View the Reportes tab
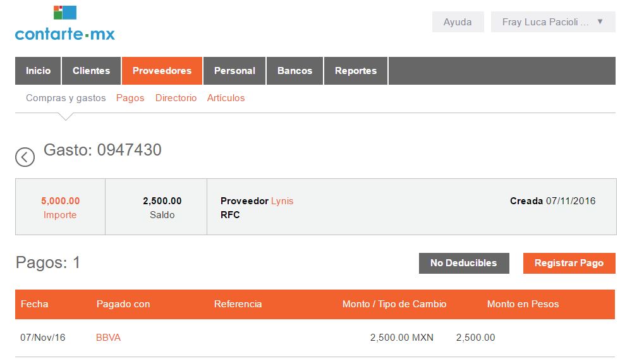This screenshot has height=361, width=644. 356,71
